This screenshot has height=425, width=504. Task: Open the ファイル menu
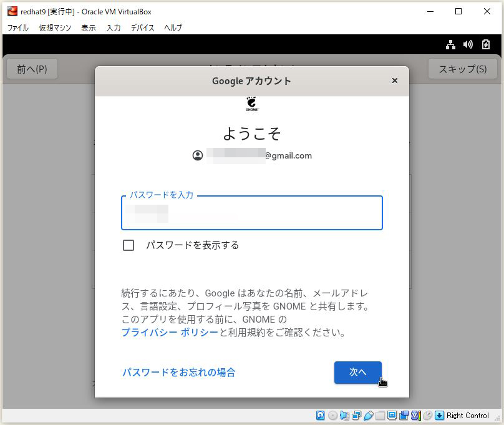tap(18, 27)
